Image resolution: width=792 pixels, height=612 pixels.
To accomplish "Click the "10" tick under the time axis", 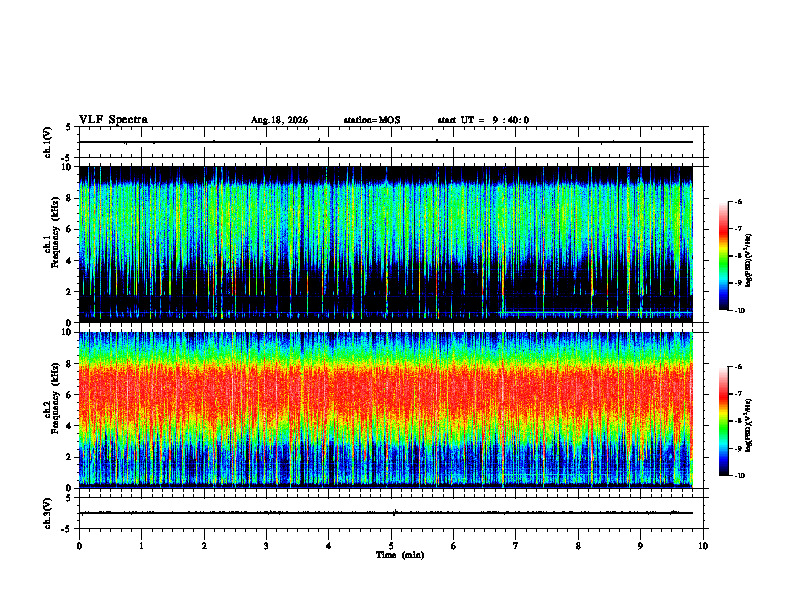I will coord(703,546).
